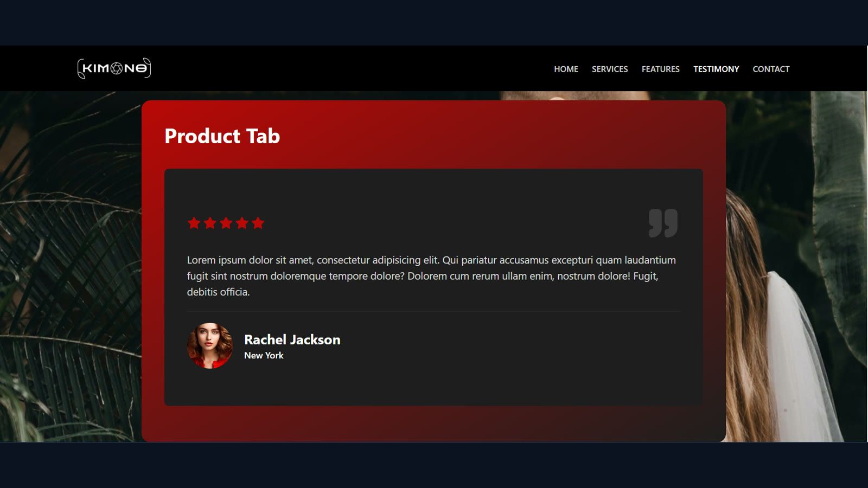Click Rachel Jackson's avatar photo
This screenshot has height=488, width=868.
pyautogui.click(x=210, y=346)
